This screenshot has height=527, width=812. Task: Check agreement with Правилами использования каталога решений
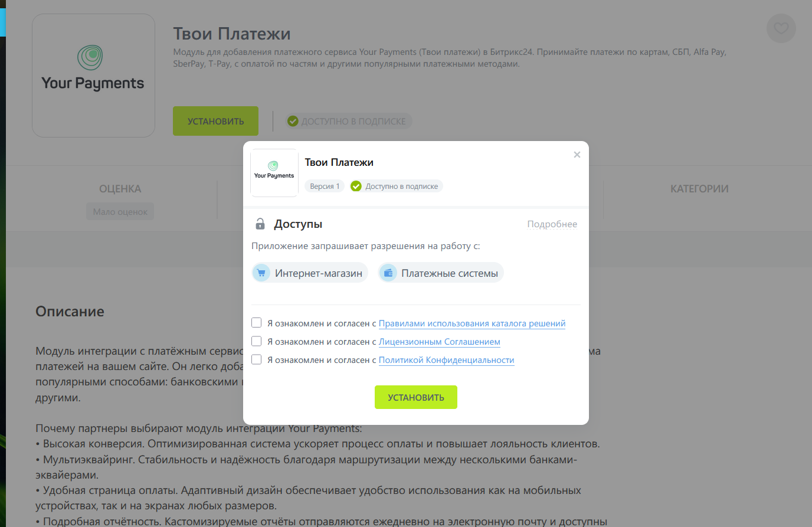click(256, 323)
